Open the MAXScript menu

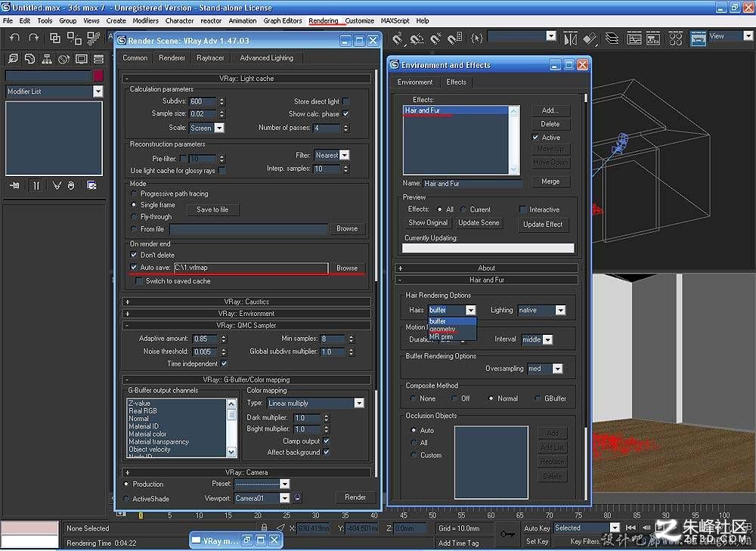(395, 20)
